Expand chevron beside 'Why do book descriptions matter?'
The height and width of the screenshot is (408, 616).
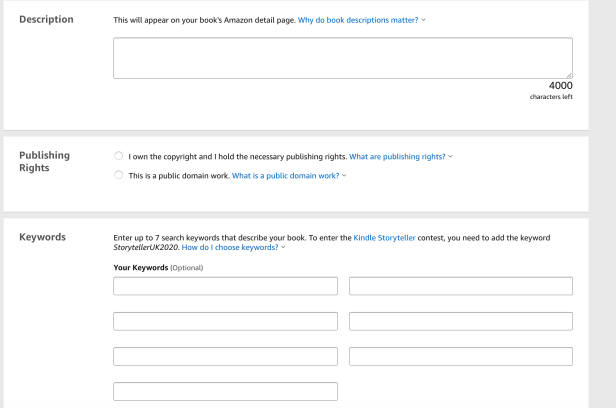[426, 20]
